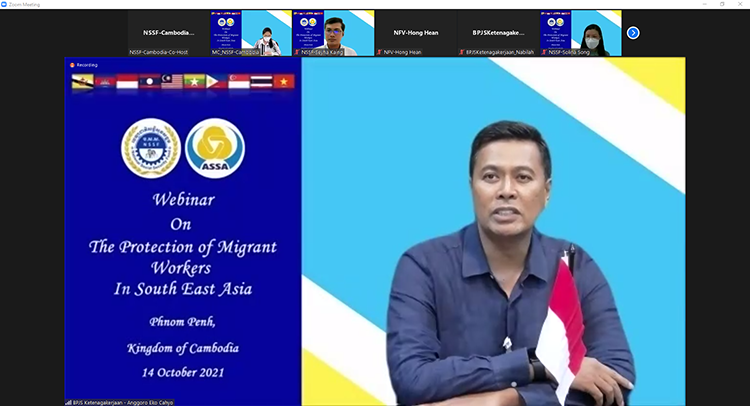Click the 'Zoom Meeting' window title text
Image resolution: width=750 pixels, height=406 pixels.
click(x=24, y=4)
